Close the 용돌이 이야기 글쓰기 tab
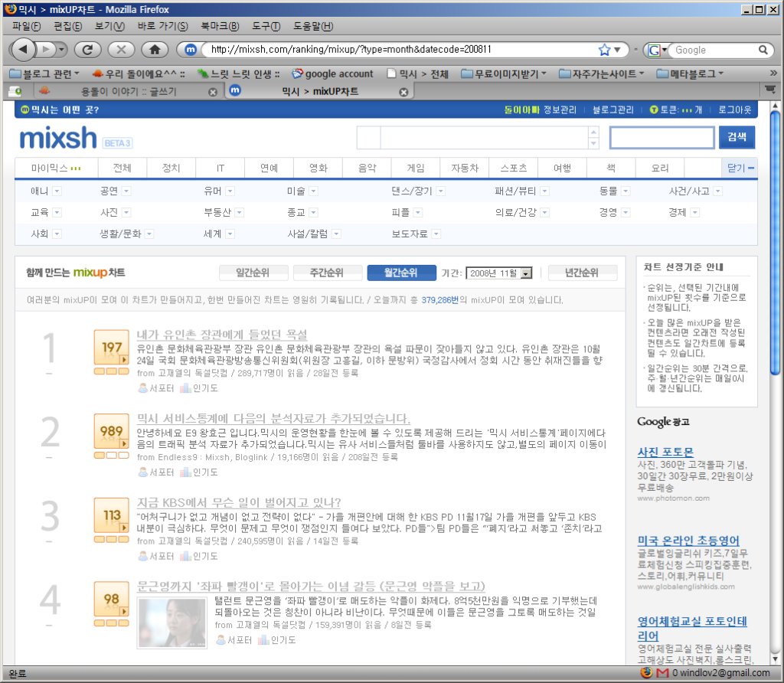Image resolution: width=784 pixels, height=683 pixels. tap(213, 92)
